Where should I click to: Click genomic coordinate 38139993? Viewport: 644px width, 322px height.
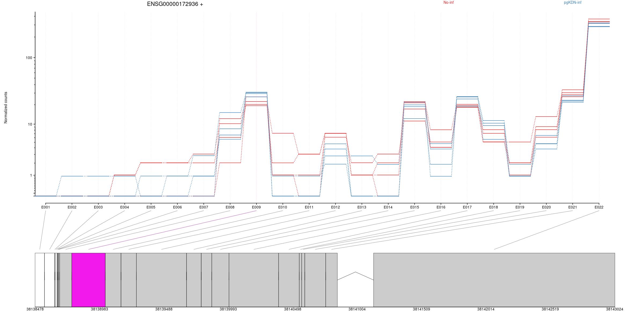[228, 309]
